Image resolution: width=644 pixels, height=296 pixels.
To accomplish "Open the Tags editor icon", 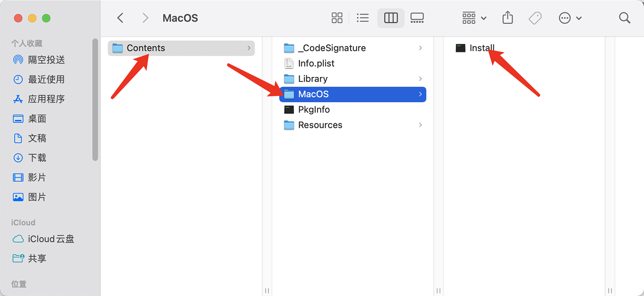I will click(x=535, y=18).
